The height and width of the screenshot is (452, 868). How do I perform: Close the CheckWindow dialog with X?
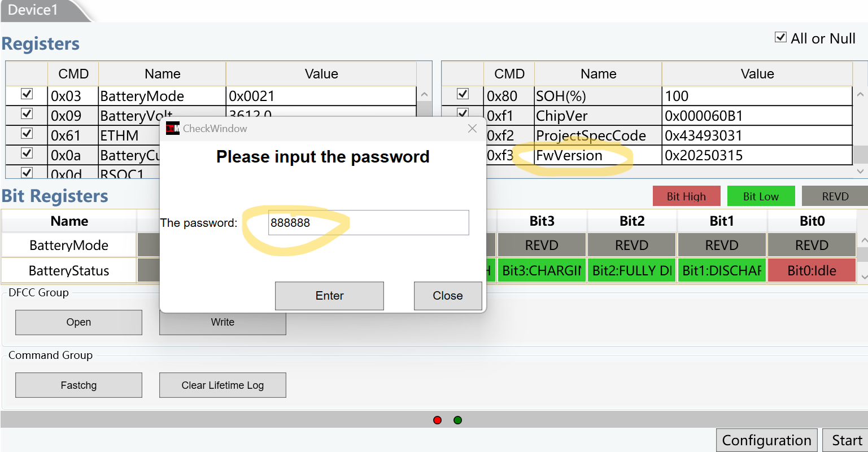pyautogui.click(x=473, y=129)
